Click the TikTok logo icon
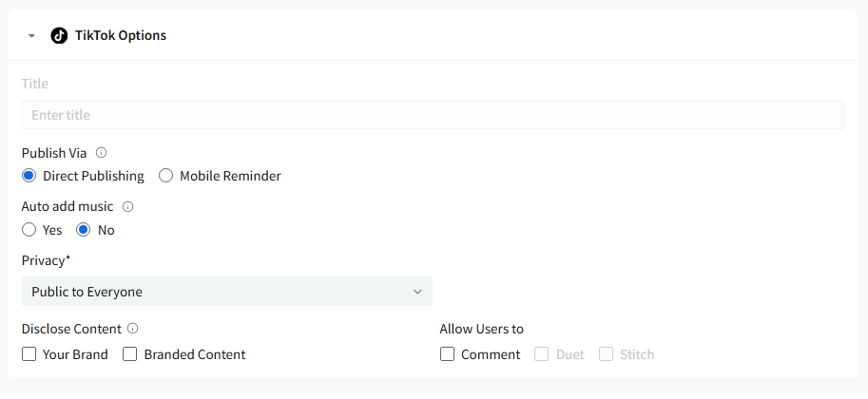The image size is (868, 399). point(59,35)
